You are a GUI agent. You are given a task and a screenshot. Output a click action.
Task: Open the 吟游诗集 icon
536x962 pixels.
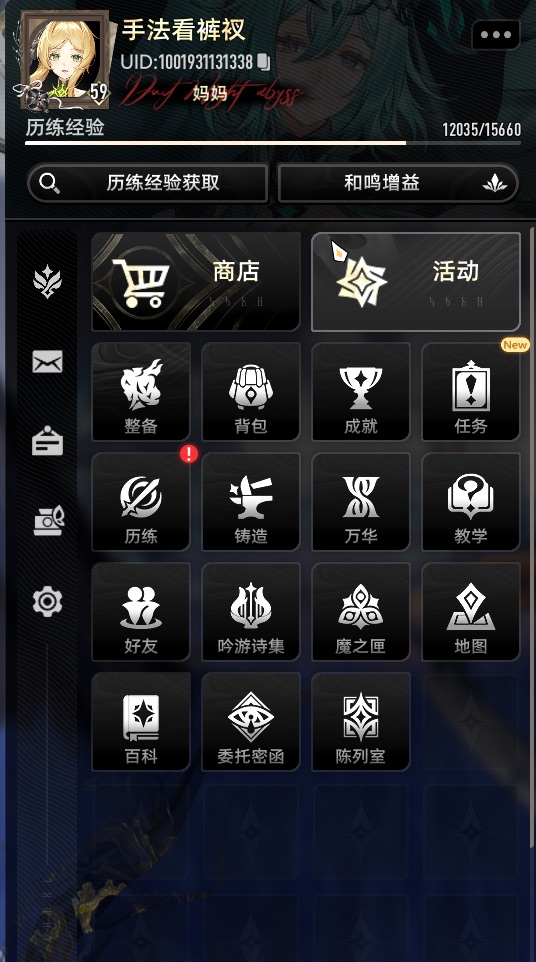(251, 612)
